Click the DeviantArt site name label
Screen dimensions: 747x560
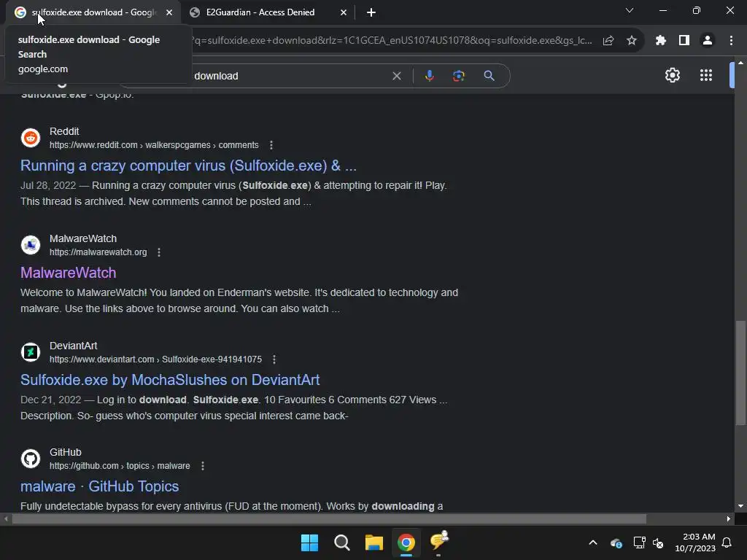[x=74, y=346]
